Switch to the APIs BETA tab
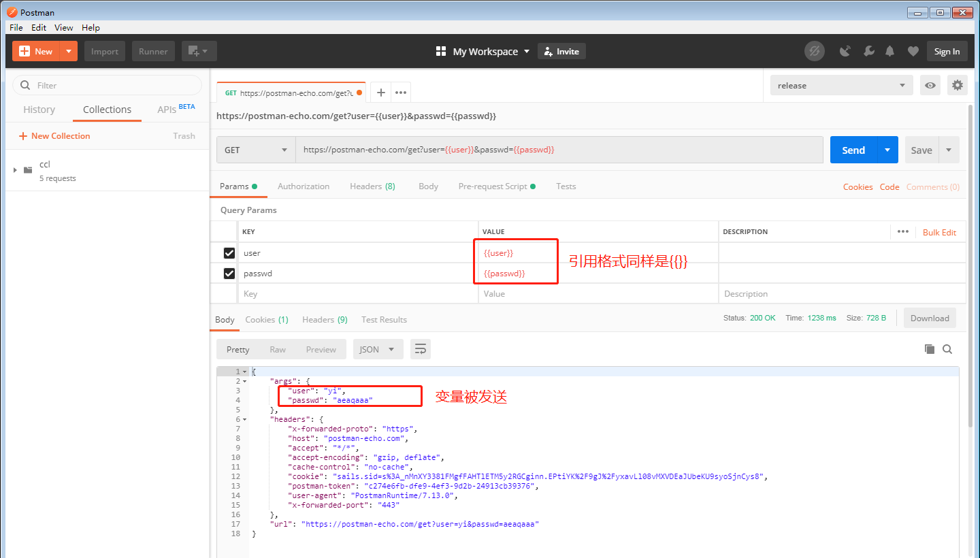The height and width of the screenshot is (558, 980). tap(176, 109)
